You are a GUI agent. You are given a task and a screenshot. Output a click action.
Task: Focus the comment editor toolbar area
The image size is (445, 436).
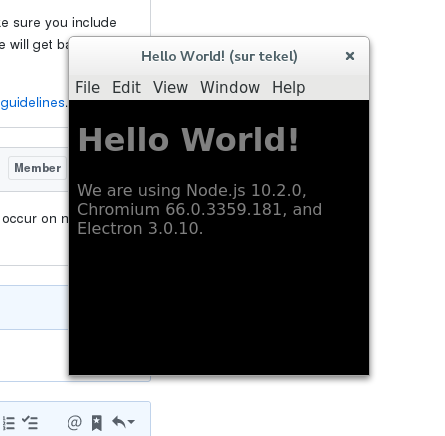pos(75,419)
